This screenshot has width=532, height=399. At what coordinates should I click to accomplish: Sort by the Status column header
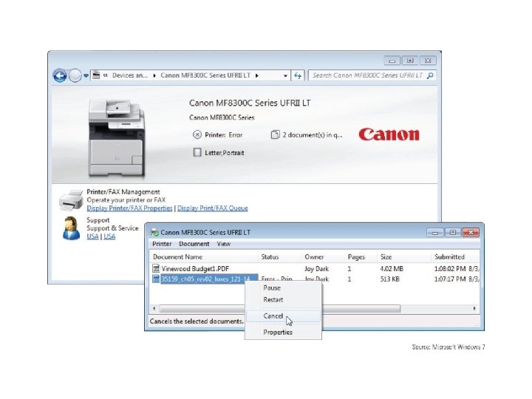[x=279, y=257]
